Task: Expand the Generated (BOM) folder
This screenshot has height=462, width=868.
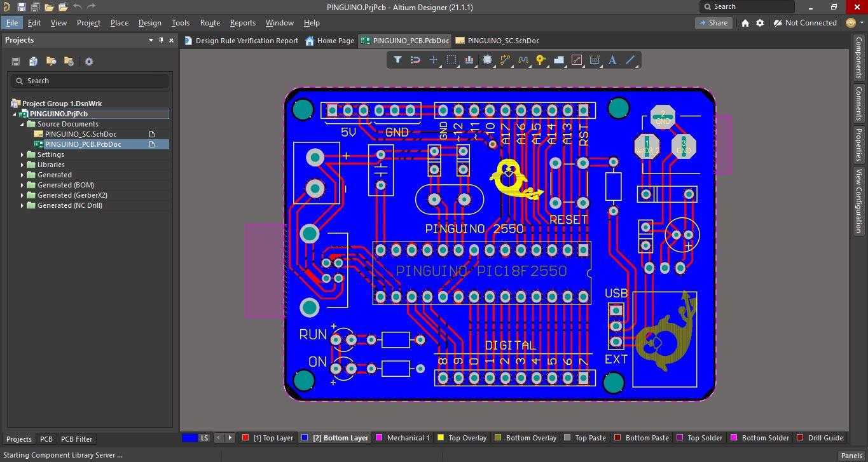Action: (x=22, y=185)
